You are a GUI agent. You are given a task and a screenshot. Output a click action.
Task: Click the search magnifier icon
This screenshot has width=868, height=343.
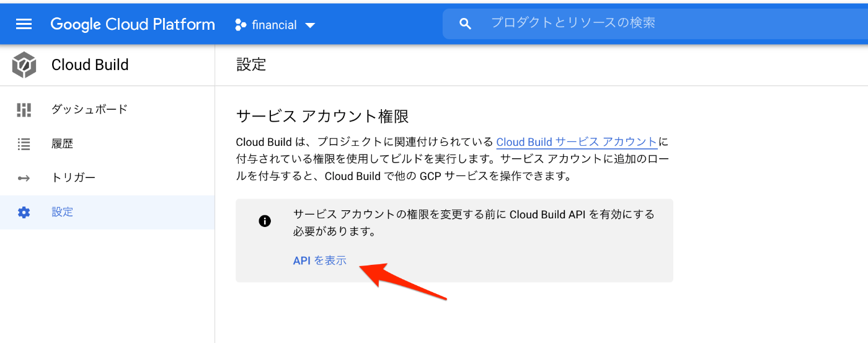tap(466, 24)
